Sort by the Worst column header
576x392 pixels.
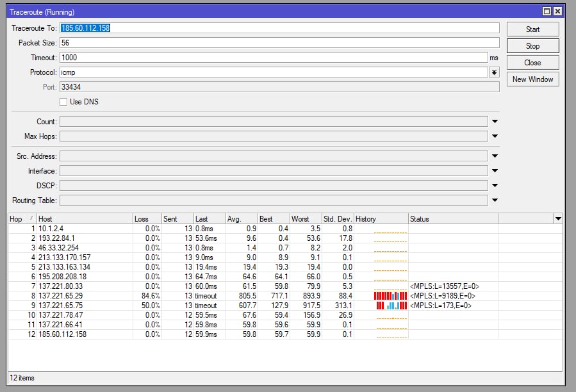(306, 219)
